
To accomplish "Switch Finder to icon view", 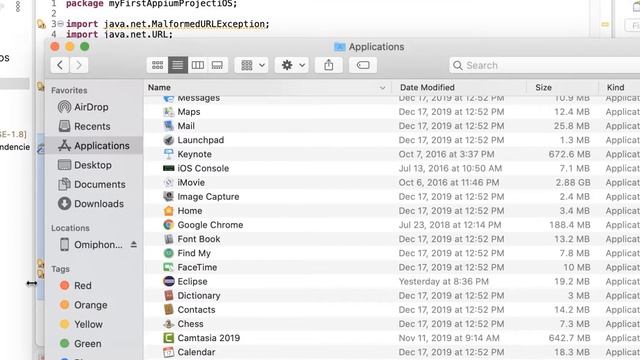I will [x=157, y=65].
